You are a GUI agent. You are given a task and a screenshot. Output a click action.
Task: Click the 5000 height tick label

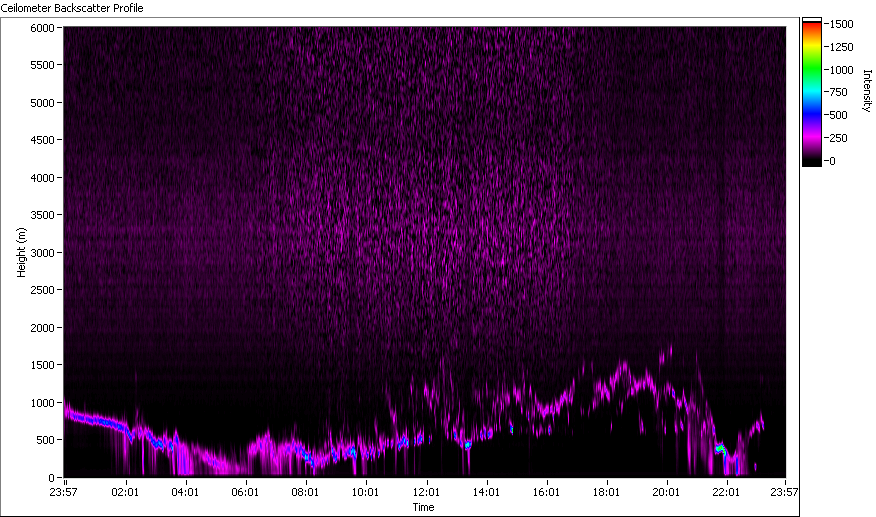(x=42, y=103)
